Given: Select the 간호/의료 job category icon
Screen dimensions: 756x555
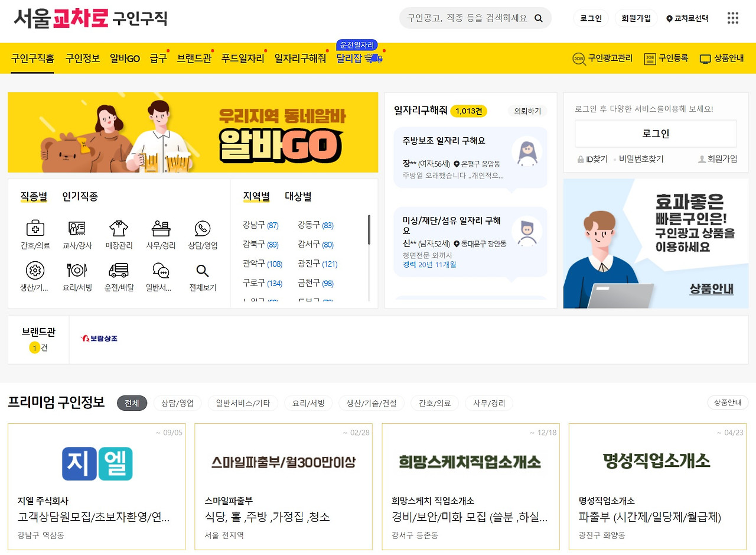Looking at the screenshot, I should pyautogui.click(x=35, y=228).
